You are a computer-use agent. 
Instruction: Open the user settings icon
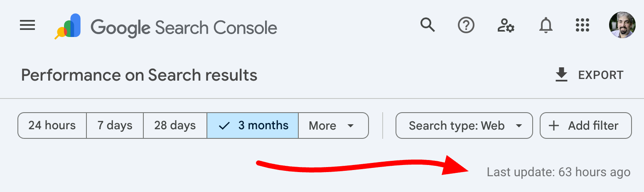[x=506, y=26]
